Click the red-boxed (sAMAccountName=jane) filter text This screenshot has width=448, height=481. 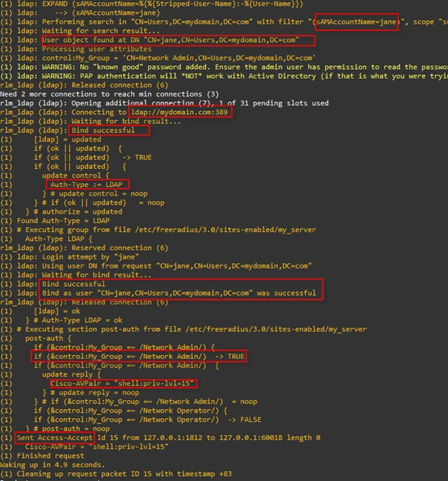[x=356, y=22]
